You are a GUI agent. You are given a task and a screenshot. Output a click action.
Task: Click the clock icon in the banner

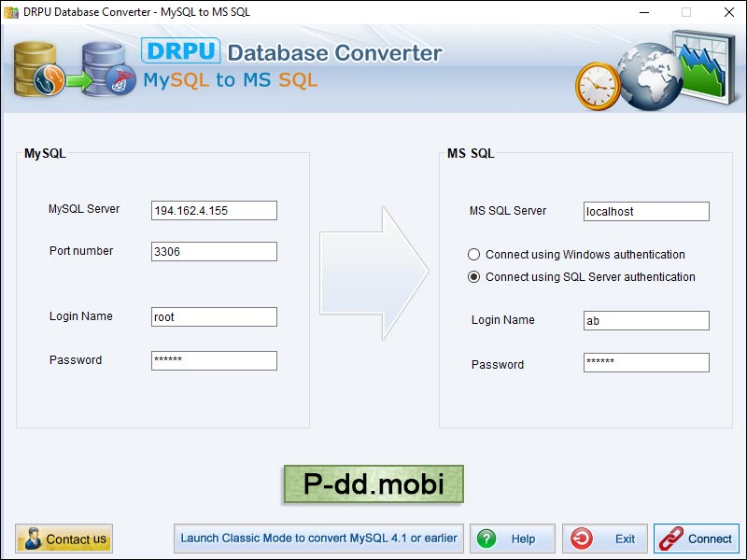tap(598, 84)
